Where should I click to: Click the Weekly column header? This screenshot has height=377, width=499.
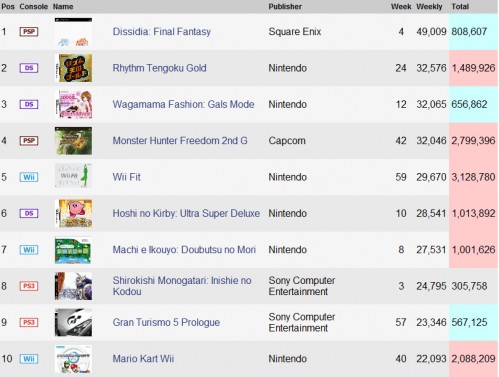[429, 7]
